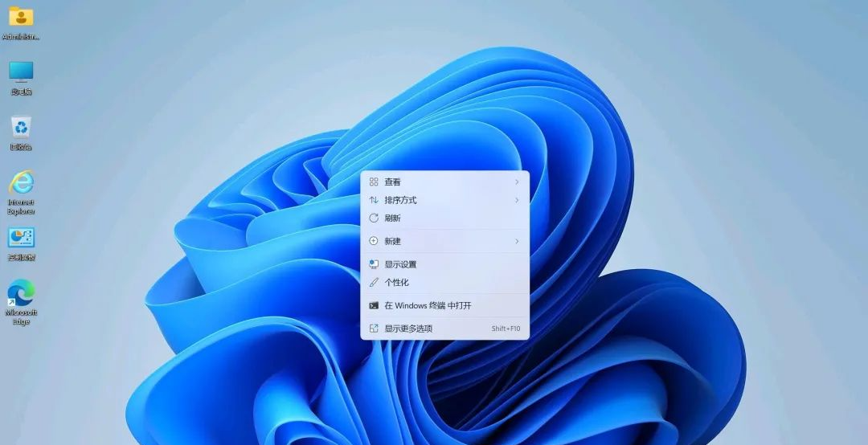
Task: Select the Recycle Bin (回收站) icon
Action: [x=21, y=127]
